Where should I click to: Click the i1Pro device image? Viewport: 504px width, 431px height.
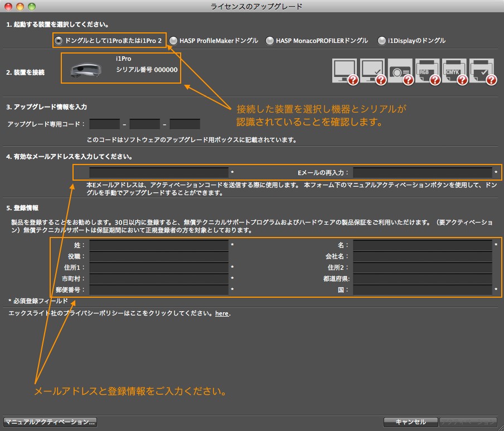tap(85, 69)
